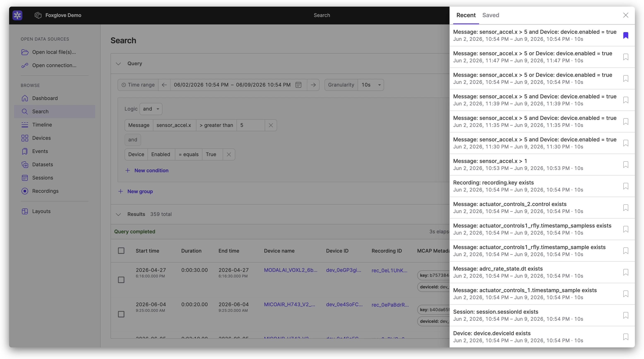Change the equals operator

coord(189,154)
